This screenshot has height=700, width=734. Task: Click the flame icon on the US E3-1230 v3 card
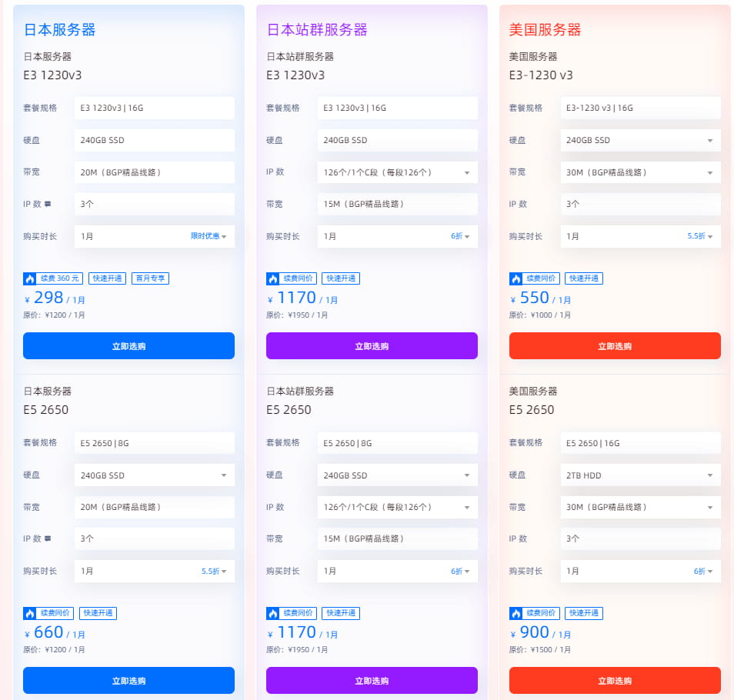pos(516,278)
